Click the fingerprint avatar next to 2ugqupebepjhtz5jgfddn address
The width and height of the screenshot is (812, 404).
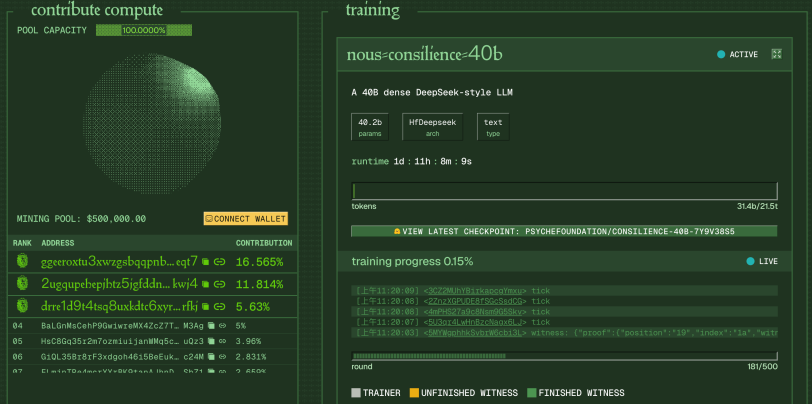pos(23,283)
